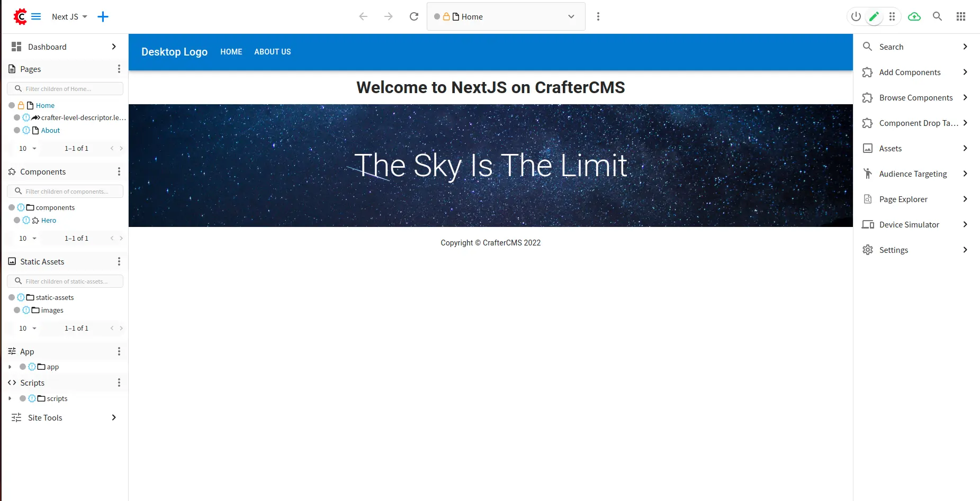980x501 pixels.
Task: Open the publish cloud upload icon
Action: point(914,16)
